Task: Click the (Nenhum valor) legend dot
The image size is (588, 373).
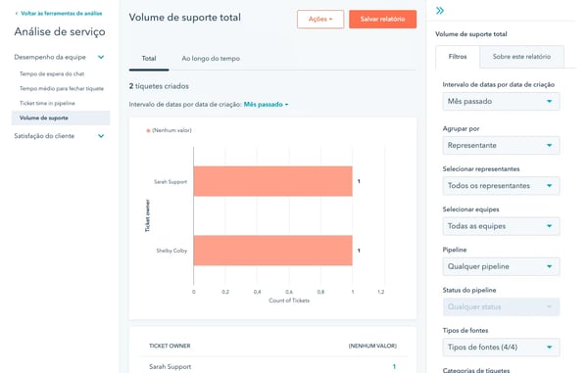Action: pyautogui.click(x=148, y=131)
